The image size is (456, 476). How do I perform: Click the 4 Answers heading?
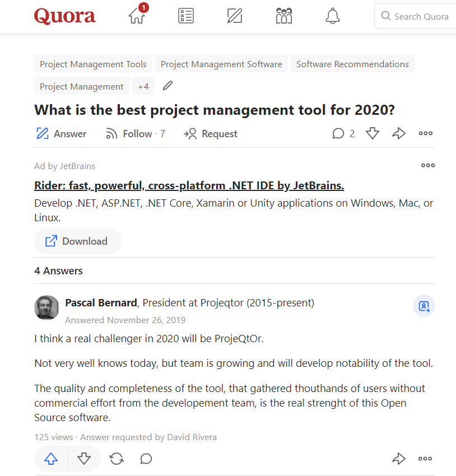click(58, 270)
